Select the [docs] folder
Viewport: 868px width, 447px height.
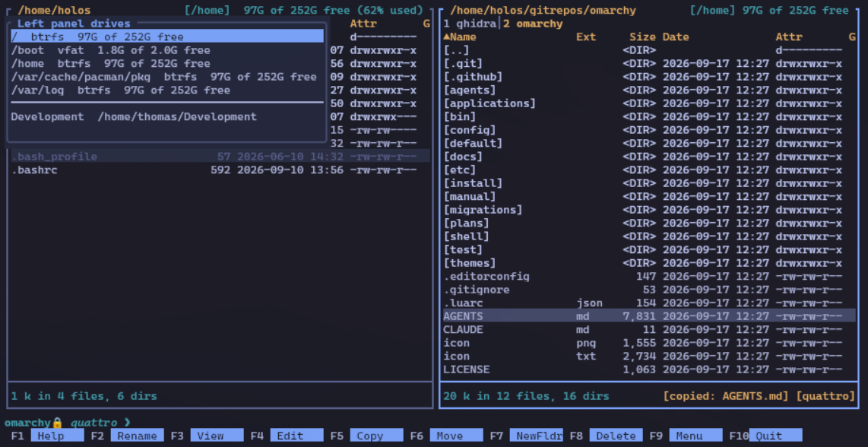coord(649,157)
